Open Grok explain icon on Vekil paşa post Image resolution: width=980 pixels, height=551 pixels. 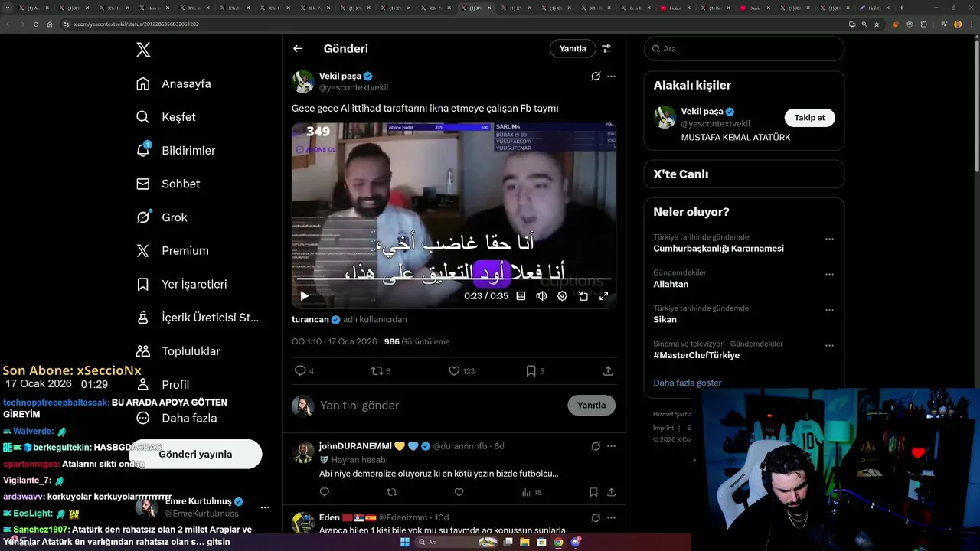[596, 77]
